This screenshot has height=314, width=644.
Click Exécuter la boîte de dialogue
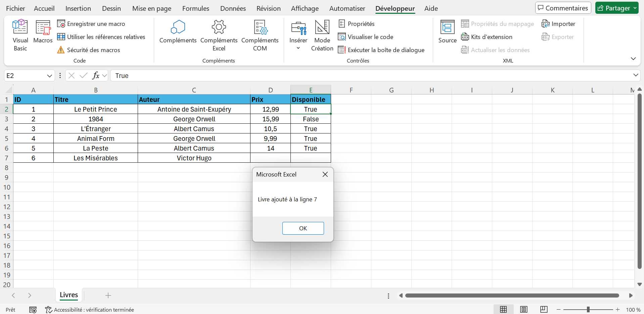coord(381,50)
